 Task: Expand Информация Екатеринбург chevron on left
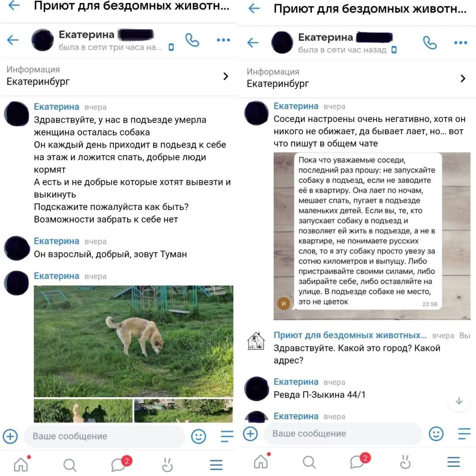226,76
